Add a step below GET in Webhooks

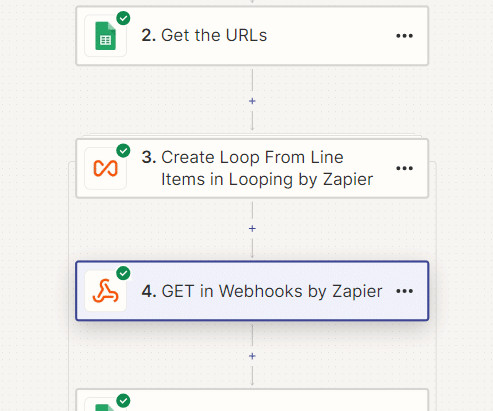252,356
